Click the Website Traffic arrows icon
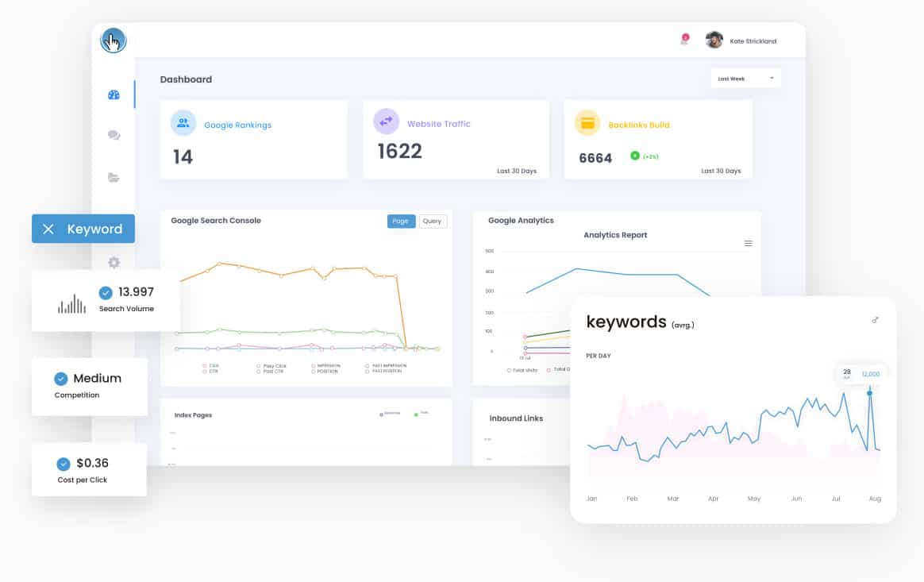This screenshot has width=924, height=582. point(386,121)
